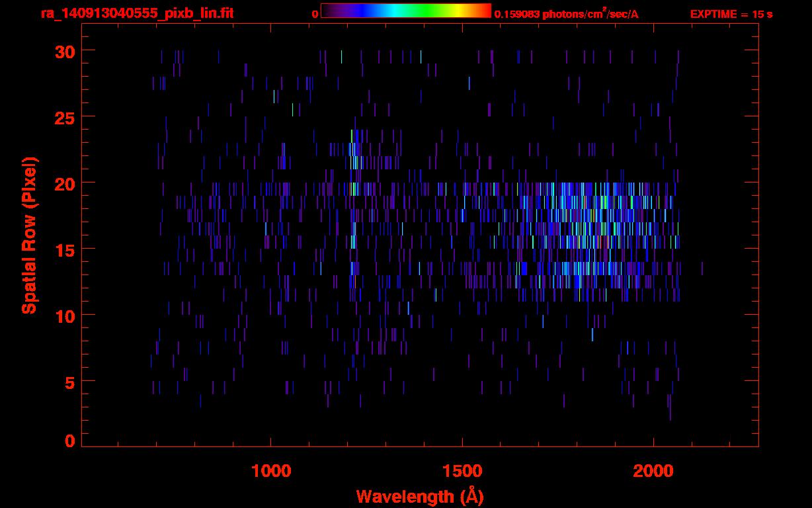
Task: Click the colorbar minimum value 0
Action: click(x=315, y=14)
